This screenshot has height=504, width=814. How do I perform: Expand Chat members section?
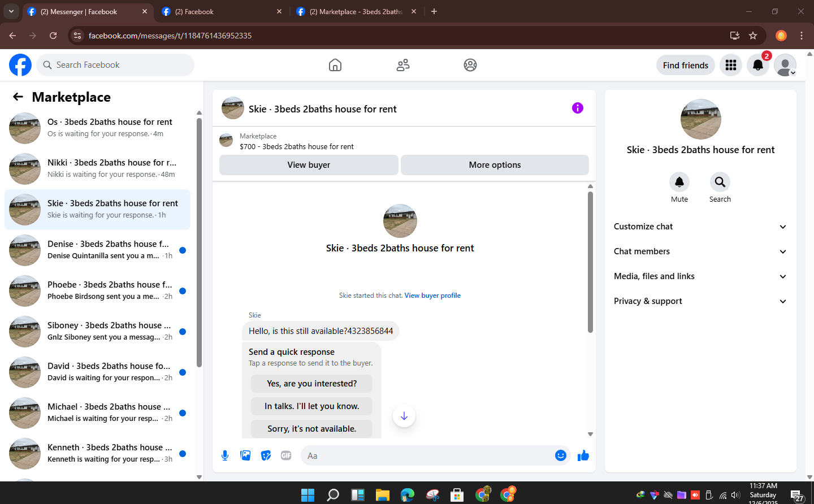coord(701,251)
